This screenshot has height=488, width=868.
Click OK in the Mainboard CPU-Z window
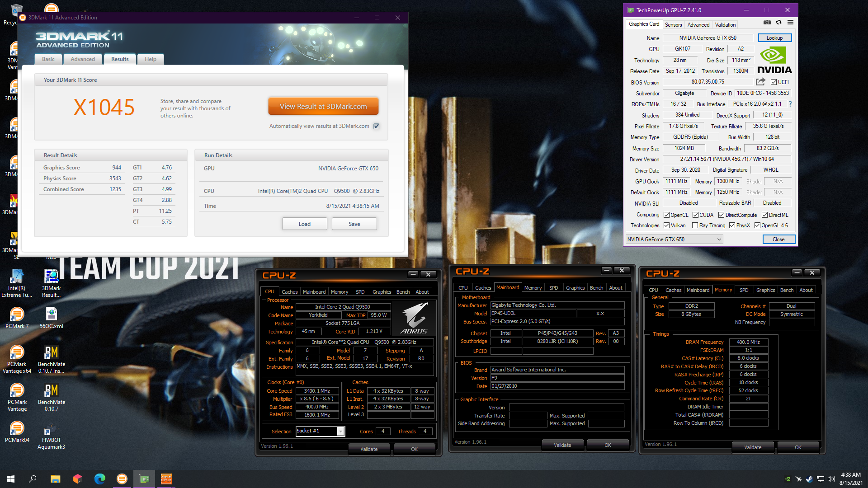click(x=608, y=445)
